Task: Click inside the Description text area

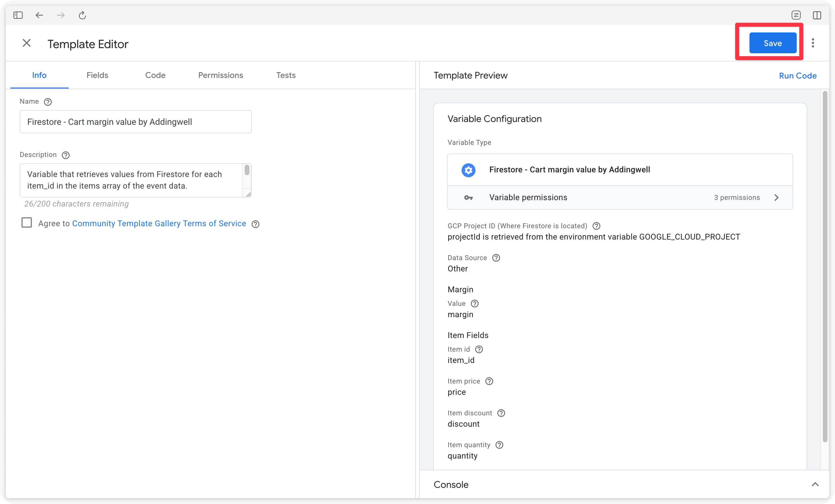Action: tap(132, 180)
